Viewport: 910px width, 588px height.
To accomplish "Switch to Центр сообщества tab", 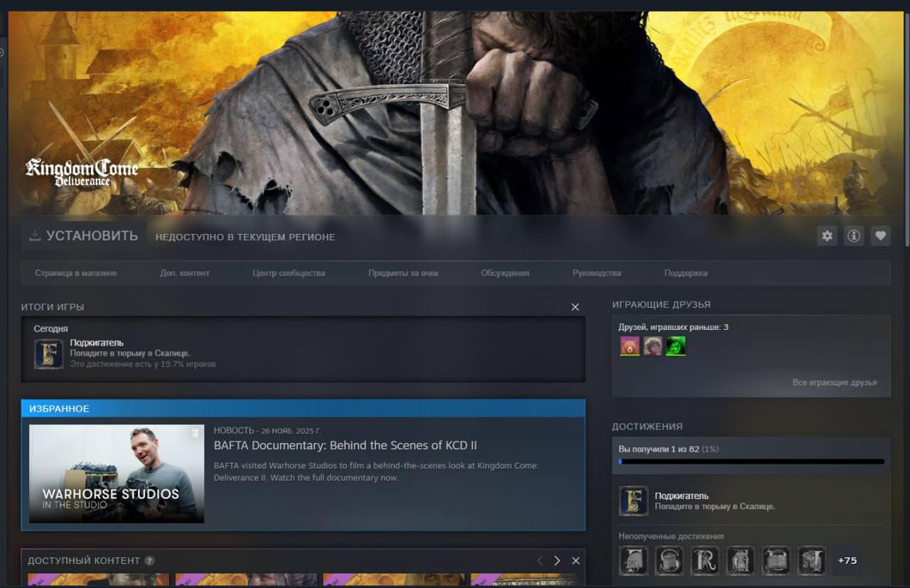I will tap(289, 273).
